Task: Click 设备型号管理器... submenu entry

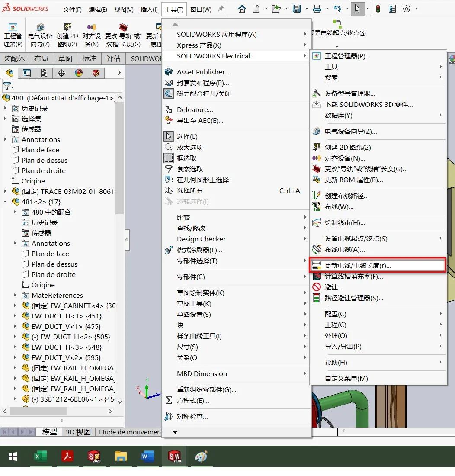Action: (x=378, y=93)
